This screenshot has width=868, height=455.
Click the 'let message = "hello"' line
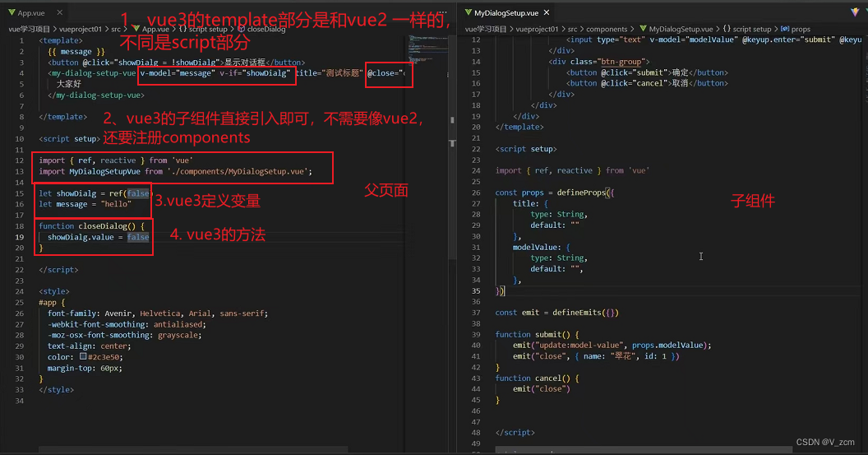click(85, 204)
